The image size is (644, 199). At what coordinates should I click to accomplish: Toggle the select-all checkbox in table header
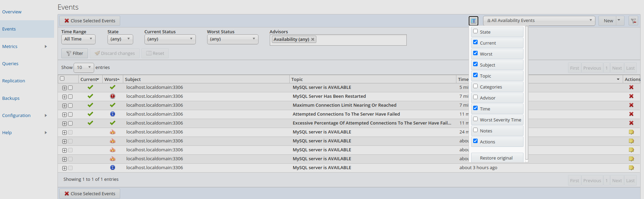(62, 78)
